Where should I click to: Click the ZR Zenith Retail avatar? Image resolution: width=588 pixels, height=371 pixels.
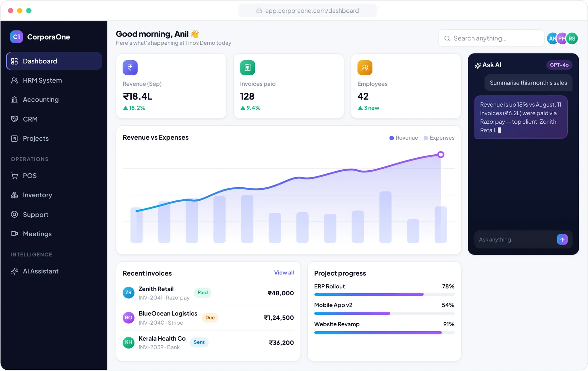click(x=128, y=293)
